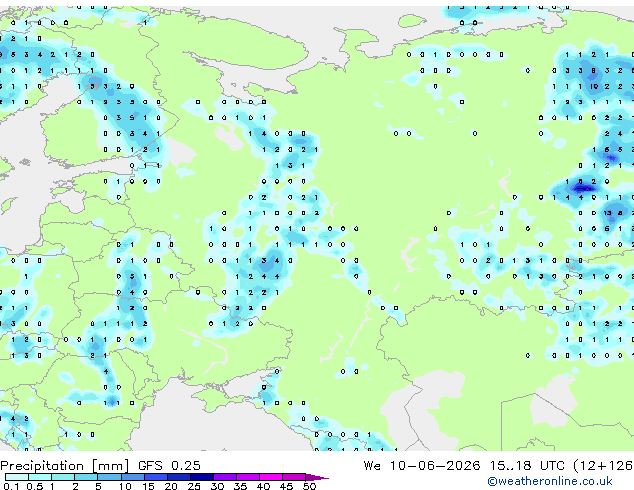Image resolution: width=634 pixels, height=490 pixels.
Task: Click the weatheronline.co.uk copyright link
Action: coord(550,481)
